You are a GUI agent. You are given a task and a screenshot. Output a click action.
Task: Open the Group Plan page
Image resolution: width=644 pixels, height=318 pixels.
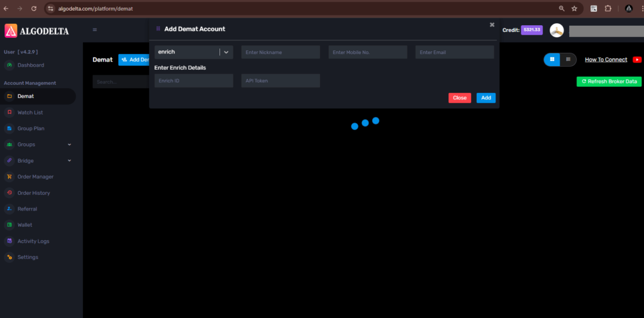tap(31, 128)
